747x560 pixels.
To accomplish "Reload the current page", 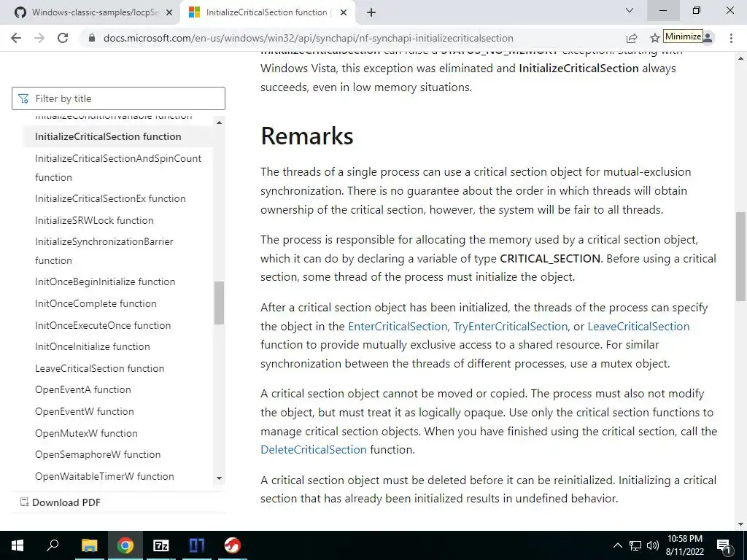I will (63, 38).
